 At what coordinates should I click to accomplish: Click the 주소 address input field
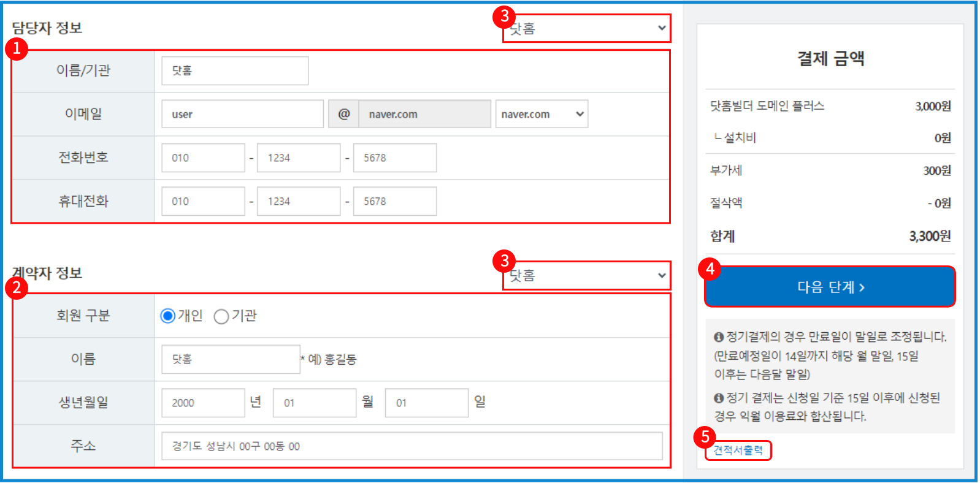coord(412,446)
